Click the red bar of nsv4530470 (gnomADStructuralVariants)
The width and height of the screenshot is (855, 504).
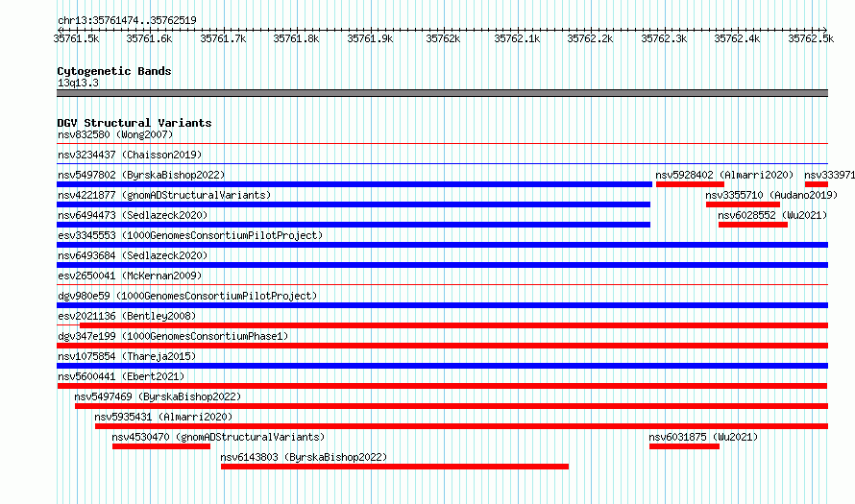coord(161,446)
